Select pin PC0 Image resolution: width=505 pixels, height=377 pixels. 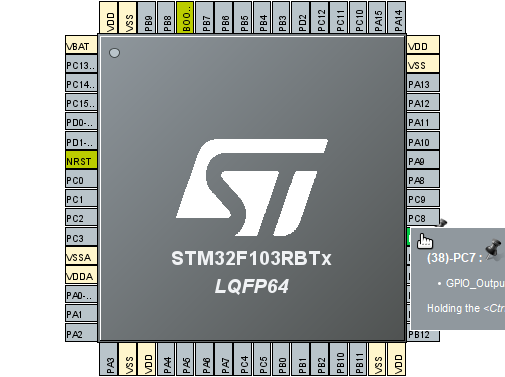[x=81, y=179]
